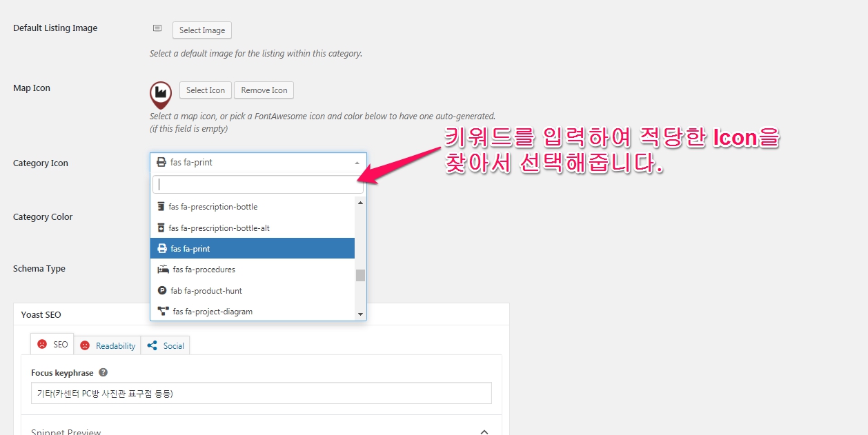Focus the icon keyword search field

pyautogui.click(x=258, y=184)
